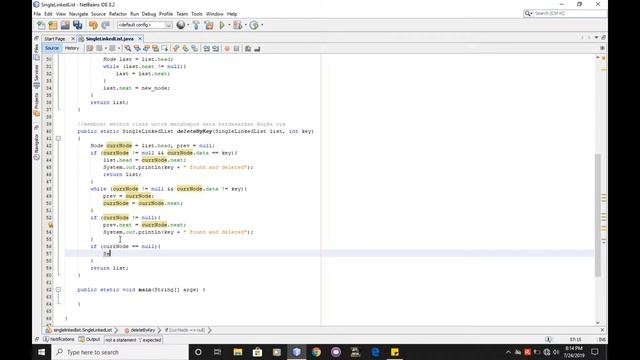Run the project with green play icon
This screenshot has width=640, height=360.
tap(222, 25)
